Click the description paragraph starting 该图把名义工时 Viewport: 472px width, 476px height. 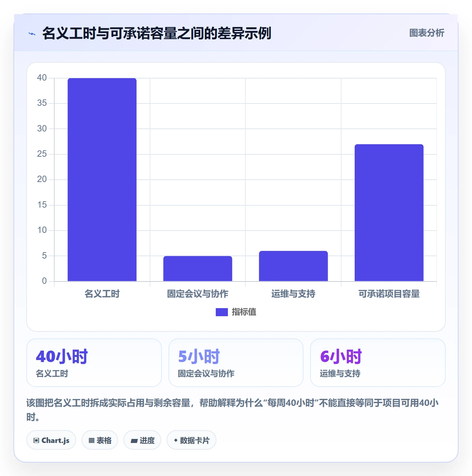tap(233, 410)
